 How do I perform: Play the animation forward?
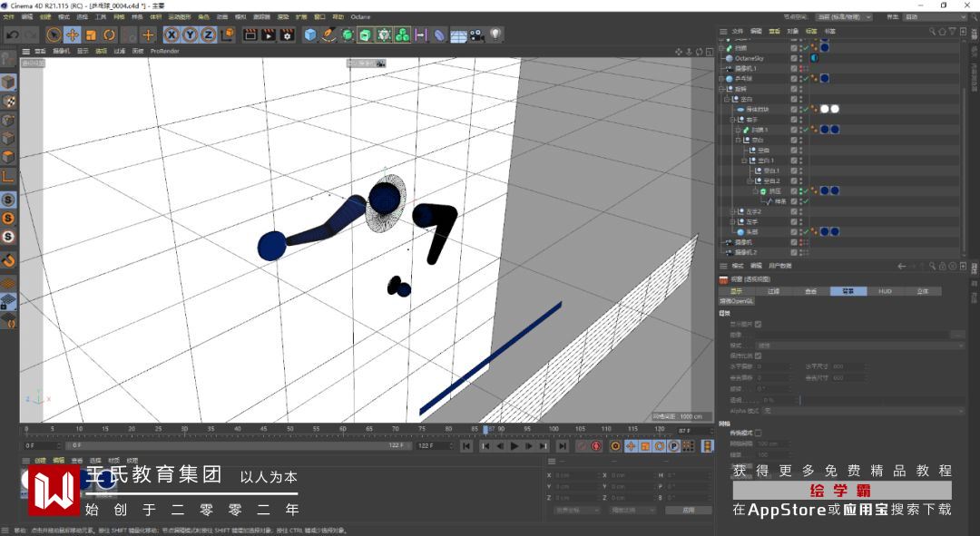point(514,446)
